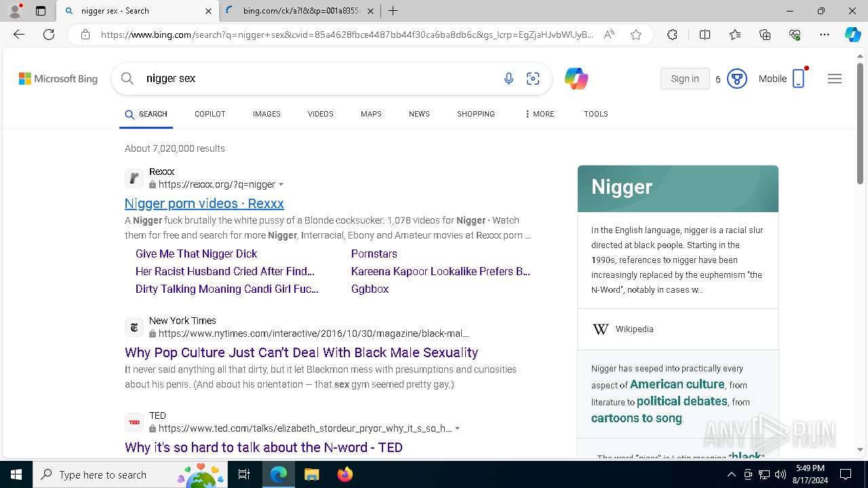868x488 pixels.
Task: Open Task View on taskbar
Action: click(244, 474)
